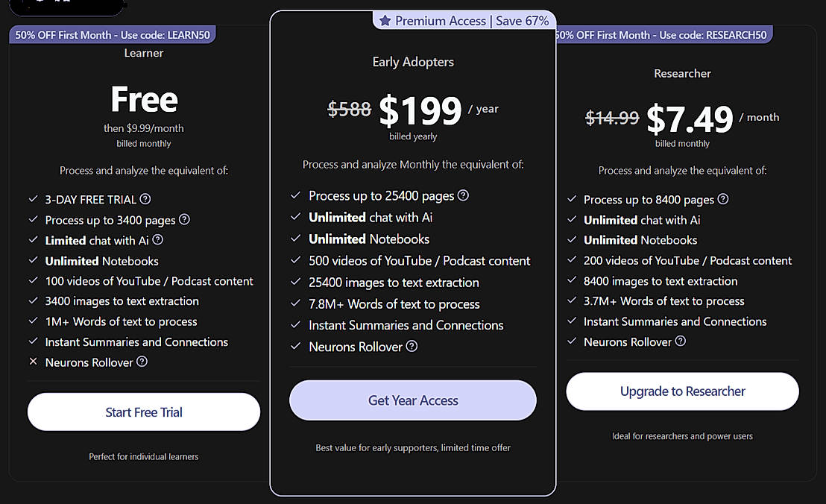Click help icon beside Learner Neurons Rollover
Viewport: 826px width, 504px height.
142,362
